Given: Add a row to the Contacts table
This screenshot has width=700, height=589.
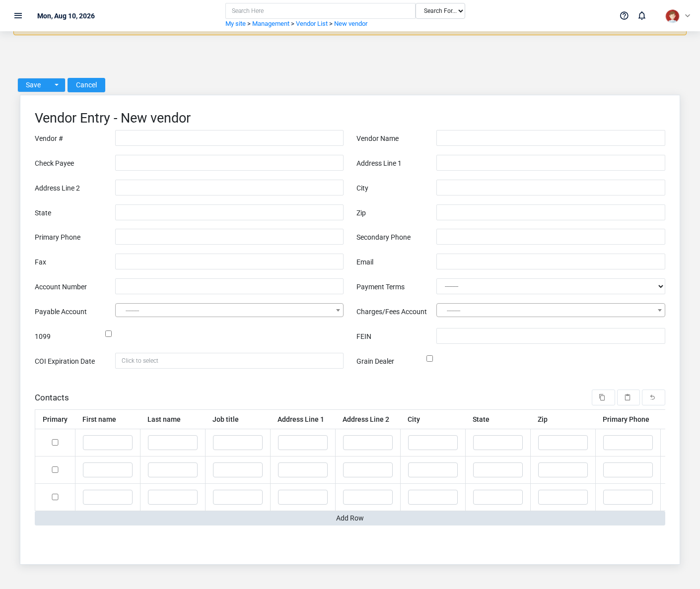Looking at the screenshot, I should pyautogui.click(x=350, y=518).
